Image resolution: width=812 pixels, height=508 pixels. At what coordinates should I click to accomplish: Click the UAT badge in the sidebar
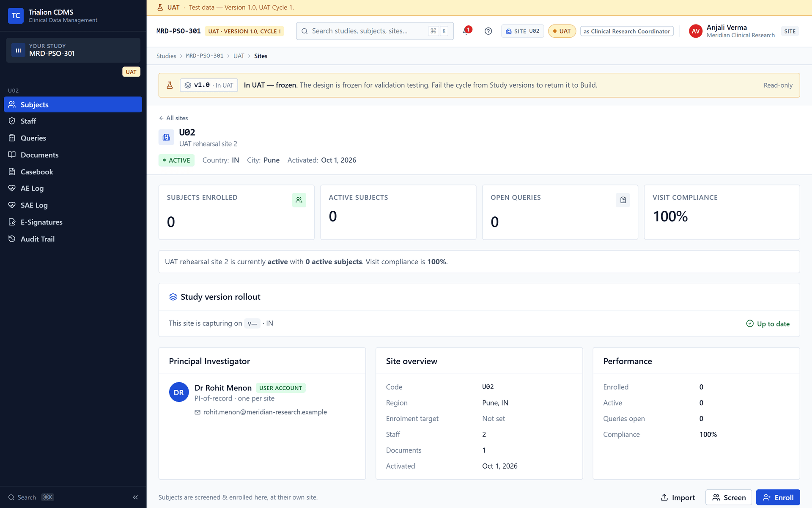[x=131, y=72]
